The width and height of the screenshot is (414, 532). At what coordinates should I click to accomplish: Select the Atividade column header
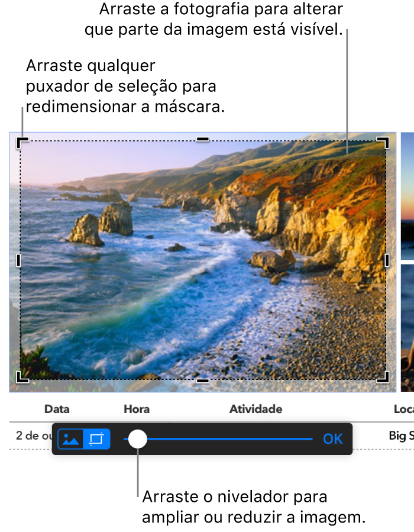tap(256, 409)
